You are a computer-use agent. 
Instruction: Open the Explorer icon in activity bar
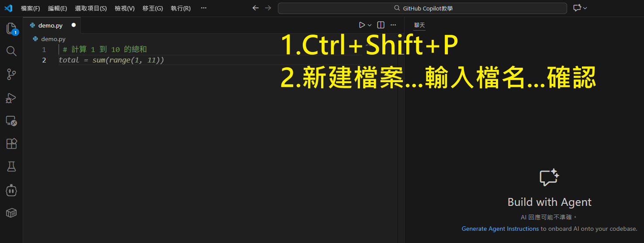pyautogui.click(x=11, y=28)
